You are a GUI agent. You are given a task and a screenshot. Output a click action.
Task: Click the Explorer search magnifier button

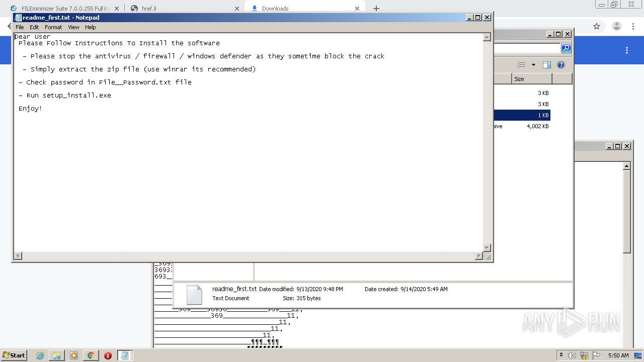(566, 48)
